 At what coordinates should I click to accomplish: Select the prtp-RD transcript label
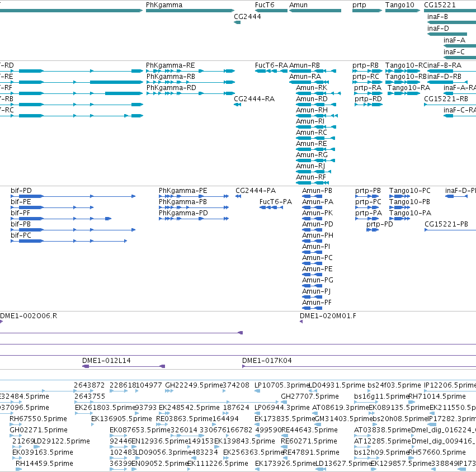pos(368,99)
